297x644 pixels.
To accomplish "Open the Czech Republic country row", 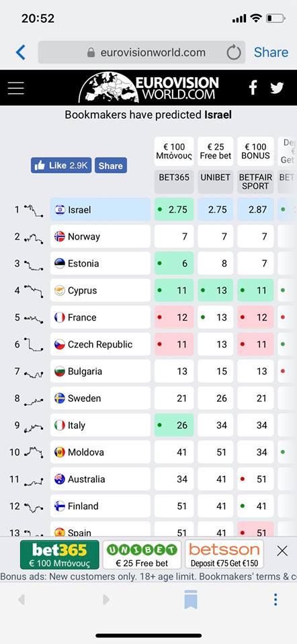I will pos(100,344).
